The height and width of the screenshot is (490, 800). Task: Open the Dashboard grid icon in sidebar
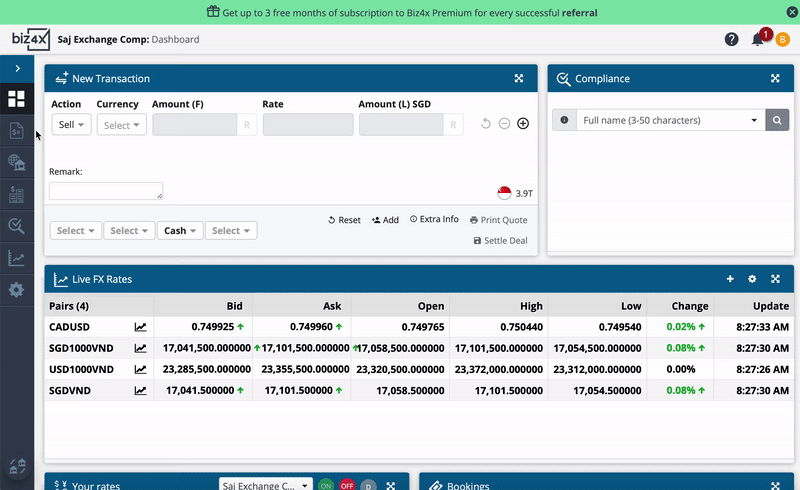[16, 99]
